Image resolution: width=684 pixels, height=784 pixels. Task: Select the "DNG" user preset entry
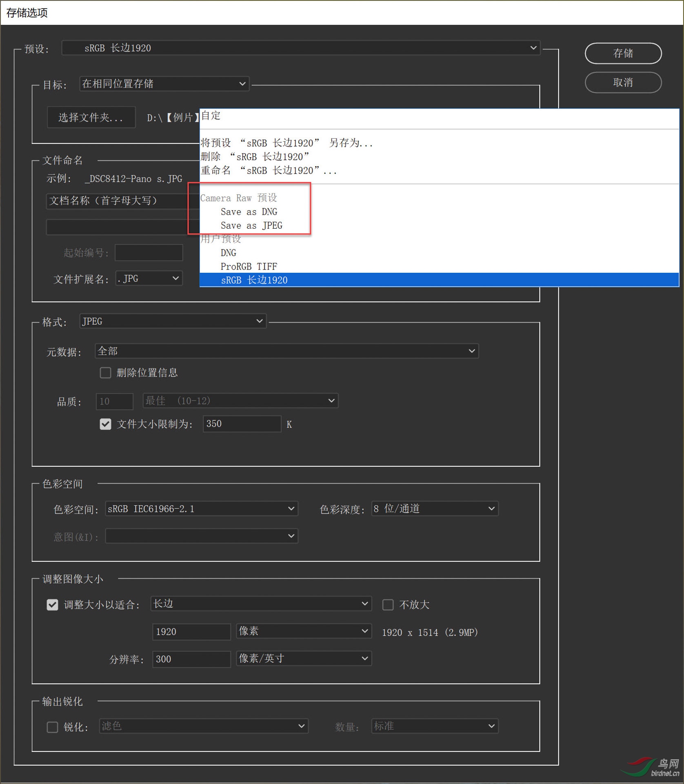point(228,253)
